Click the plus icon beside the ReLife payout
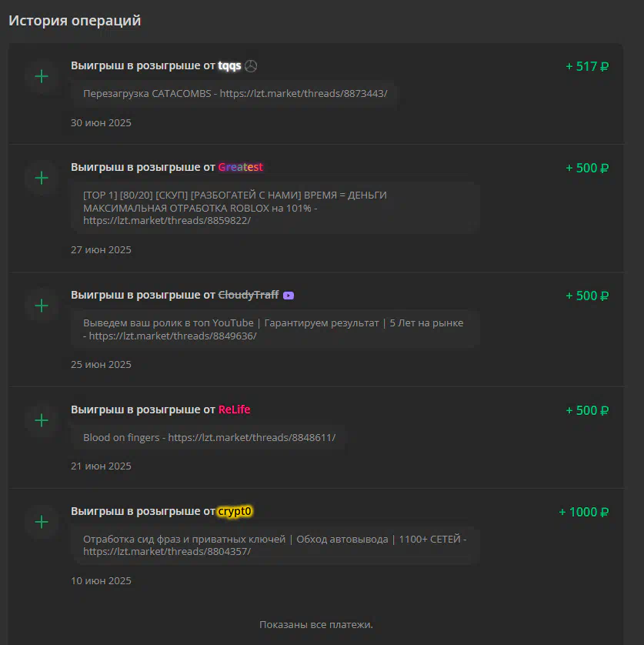This screenshot has width=644, height=645. 42,420
